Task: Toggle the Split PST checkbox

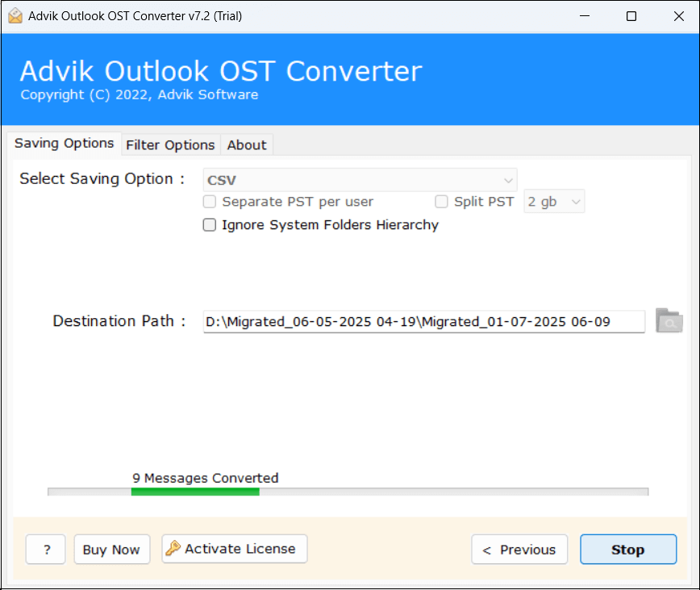Action: click(441, 202)
